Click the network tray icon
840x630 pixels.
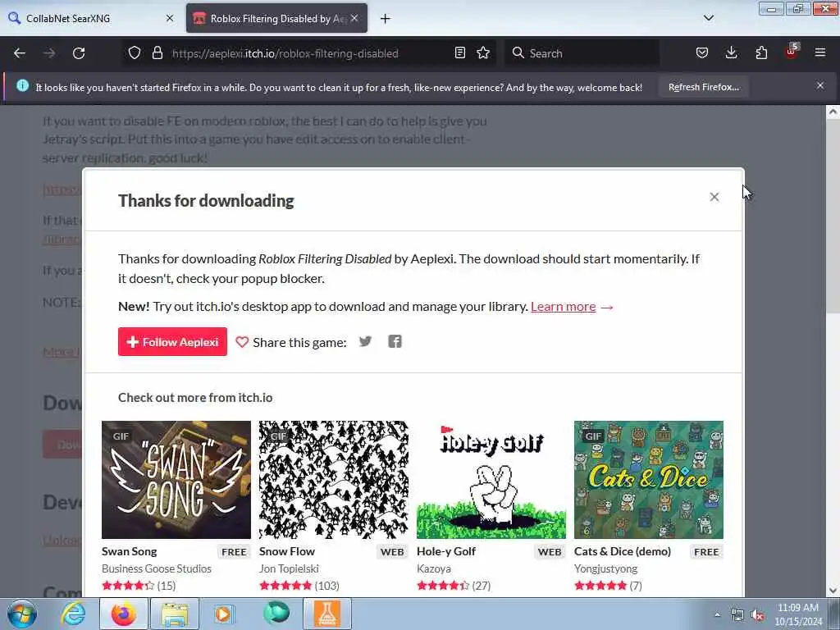[x=737, y=615]
